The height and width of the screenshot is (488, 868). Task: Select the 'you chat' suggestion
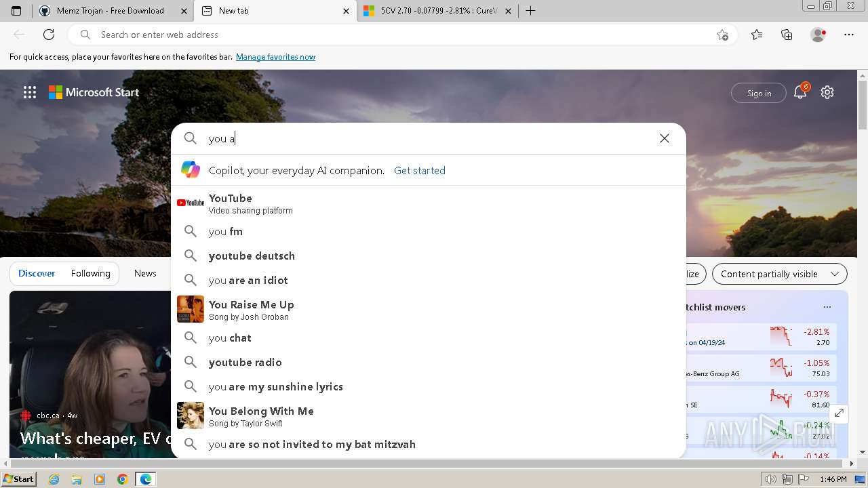pos(429,338)
